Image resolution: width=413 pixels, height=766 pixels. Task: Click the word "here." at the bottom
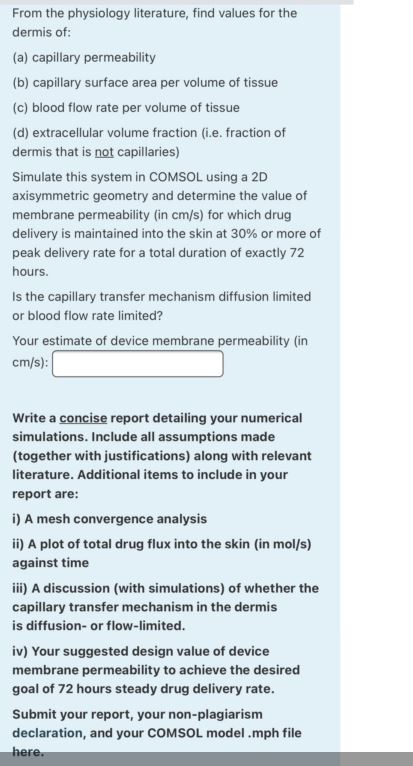28,752
